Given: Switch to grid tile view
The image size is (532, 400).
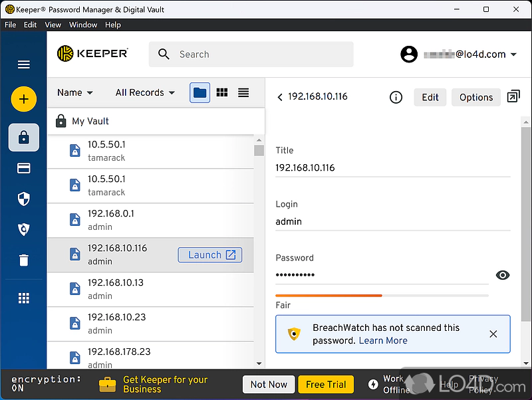Looking at the screenshot, I should [222, 92].
